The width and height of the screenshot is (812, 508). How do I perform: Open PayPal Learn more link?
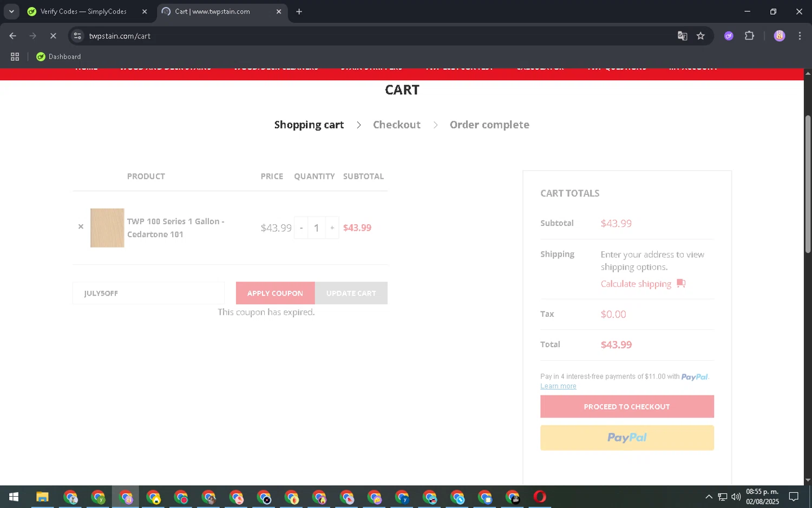pos(558,386)
